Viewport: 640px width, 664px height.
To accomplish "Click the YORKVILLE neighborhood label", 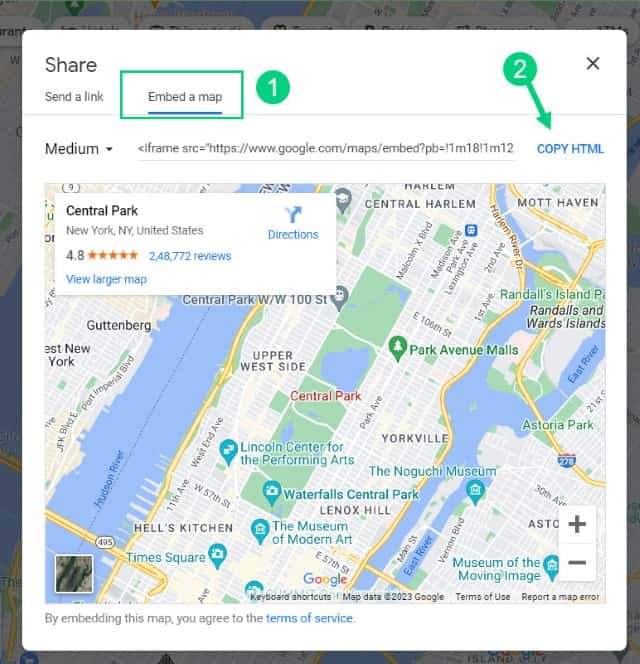I will click(x=415, y=438).
